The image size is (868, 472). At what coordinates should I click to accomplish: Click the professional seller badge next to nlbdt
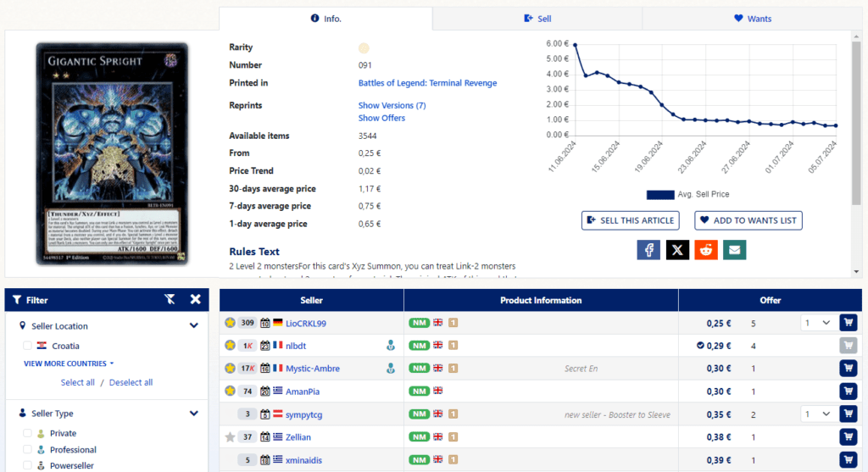pyautogui.click(x=390, y=346)
